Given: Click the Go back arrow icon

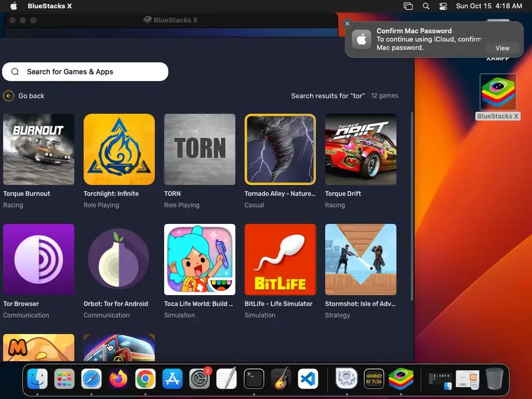Looking at the screenshot, I should coord(8,96).
